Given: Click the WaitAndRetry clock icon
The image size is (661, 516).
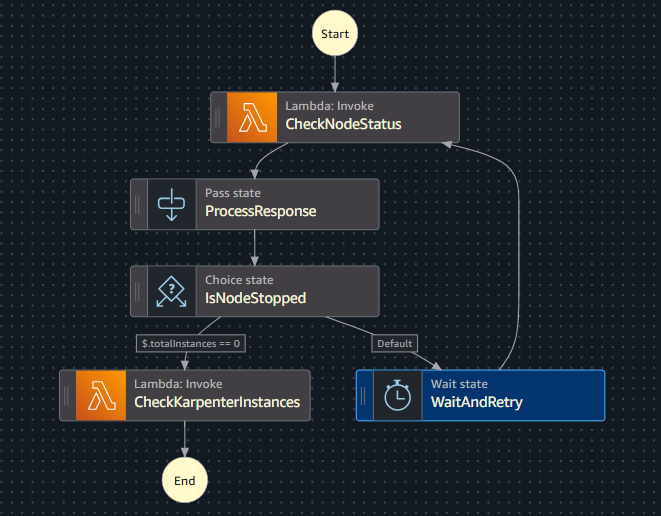Looking at the screenshot, I should (398, 395).
